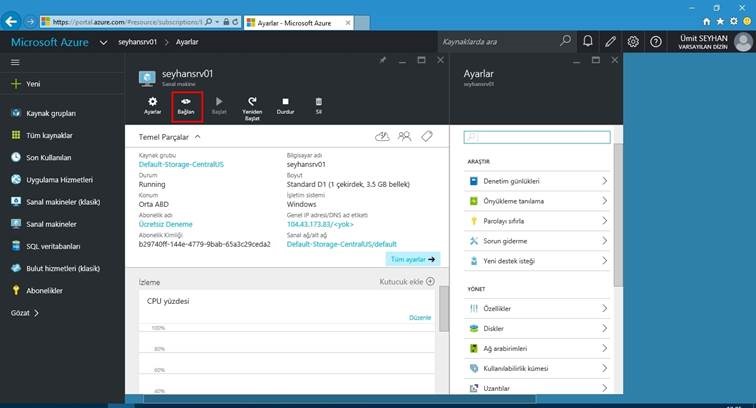Click the cloud quick start icon
Image resolution: width=756 pixels, height=408 pixels.
click(382, 137)
